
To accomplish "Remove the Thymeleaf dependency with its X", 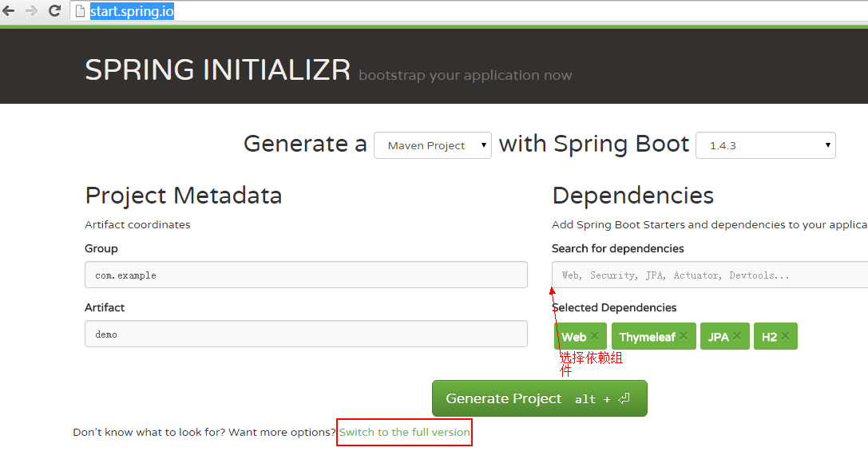I will click(684, 335).
